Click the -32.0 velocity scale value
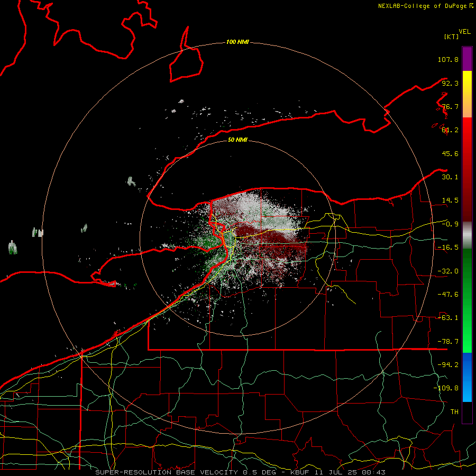Viewport: 476px width, 476px height. [448, 271]
